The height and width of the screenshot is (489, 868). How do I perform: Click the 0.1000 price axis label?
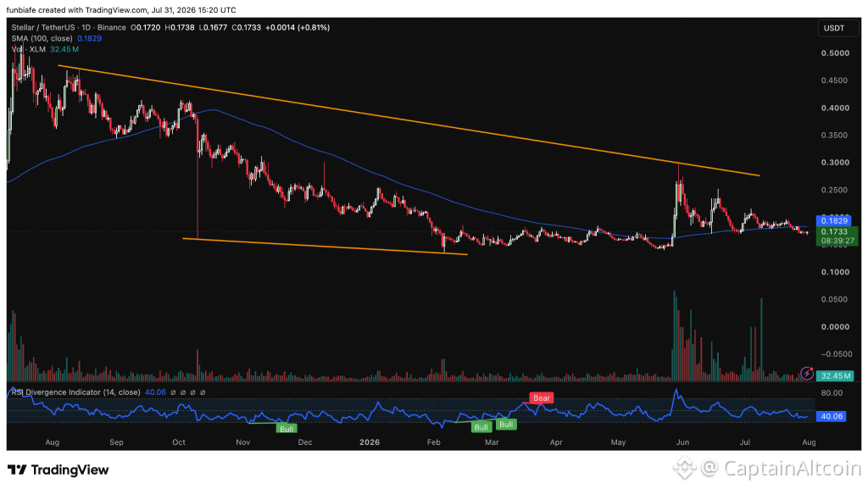click(x=835, y=272)
